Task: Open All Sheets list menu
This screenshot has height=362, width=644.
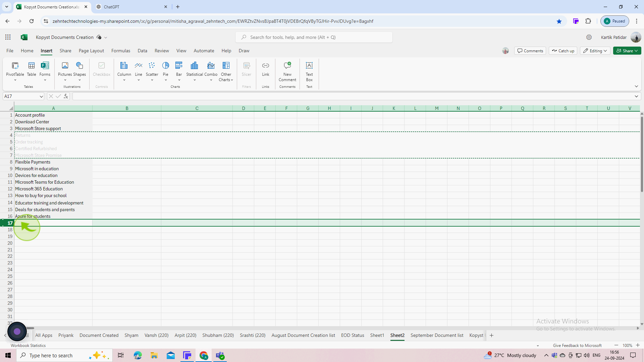Action: [28, 335]
